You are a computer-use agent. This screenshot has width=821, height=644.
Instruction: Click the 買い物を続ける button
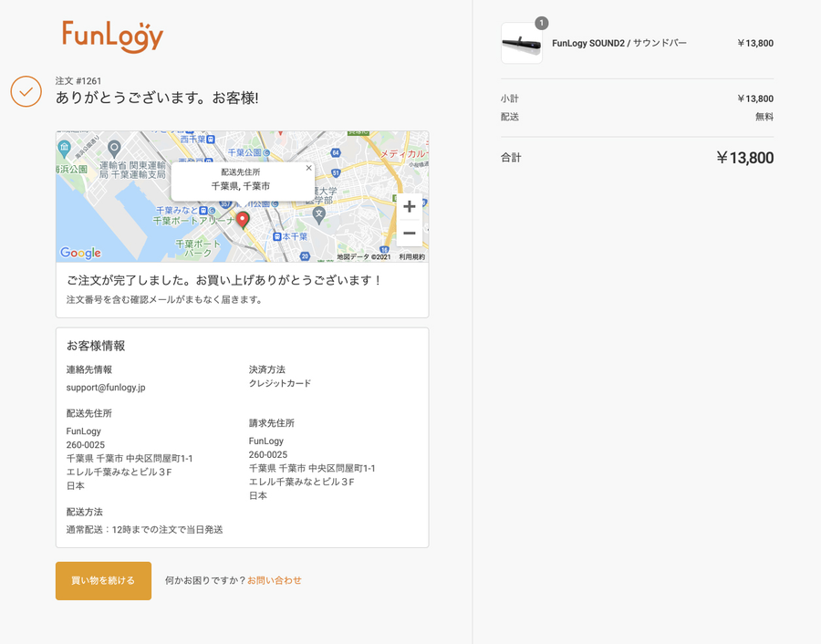(104, 581)
